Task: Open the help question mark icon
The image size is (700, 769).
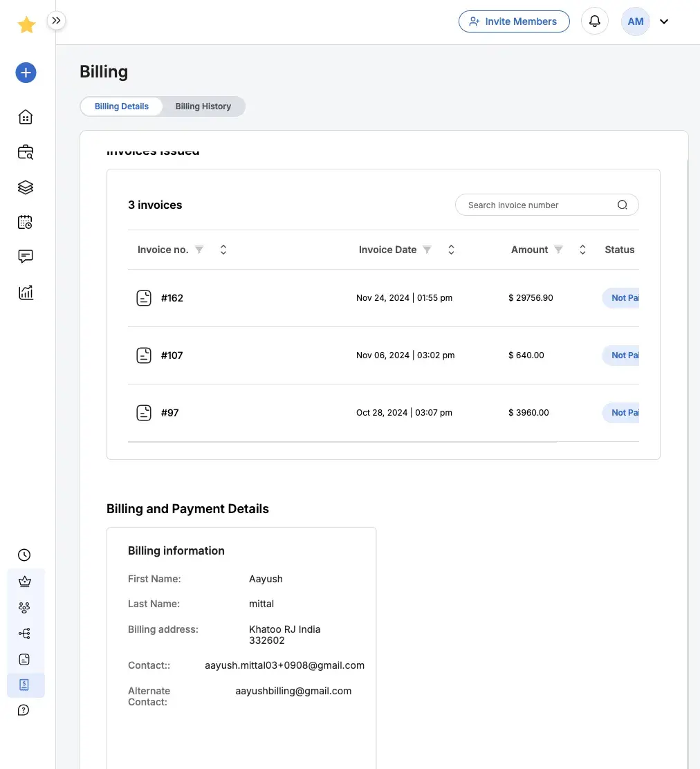Action: point(24,710)
